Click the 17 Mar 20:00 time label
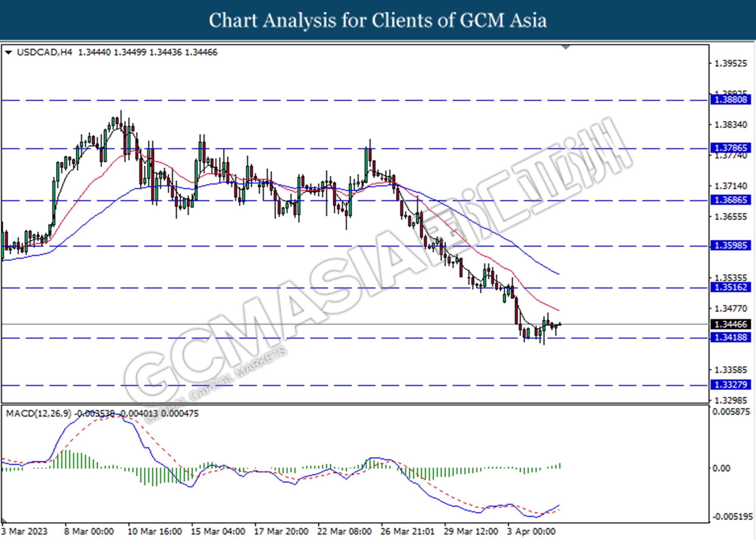Screen dimensions: 756x540 281,532
